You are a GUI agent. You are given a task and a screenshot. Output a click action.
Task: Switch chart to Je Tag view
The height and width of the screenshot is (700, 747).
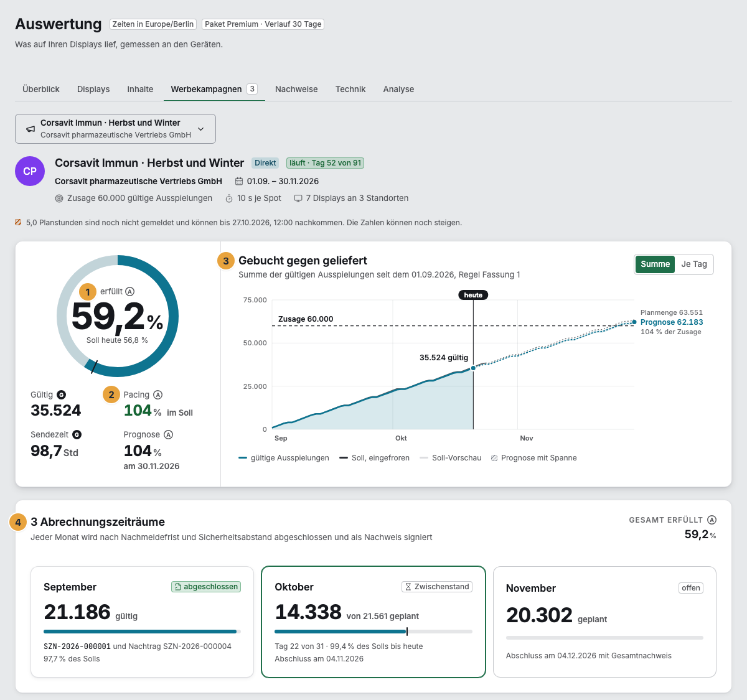tap(694, 264)
